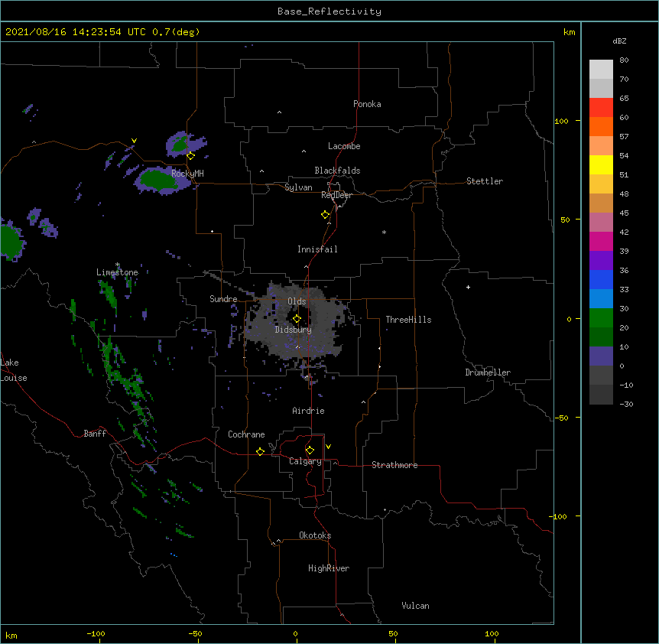
Task: Click the Banff town label
Action: coord(95,434)
